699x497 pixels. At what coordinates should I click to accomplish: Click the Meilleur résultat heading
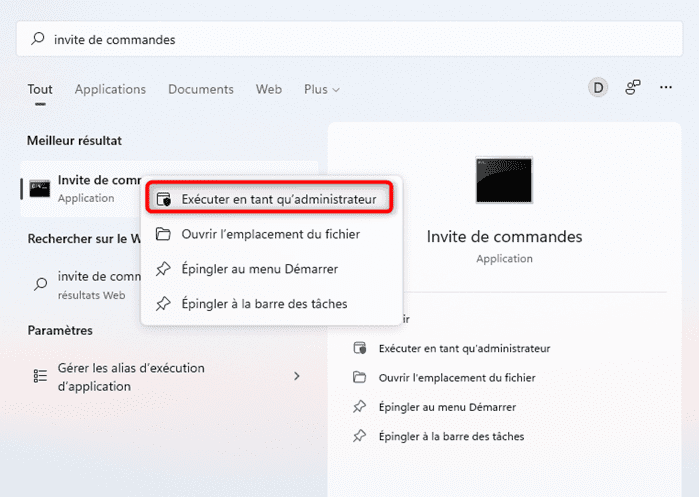pos(74,140)
